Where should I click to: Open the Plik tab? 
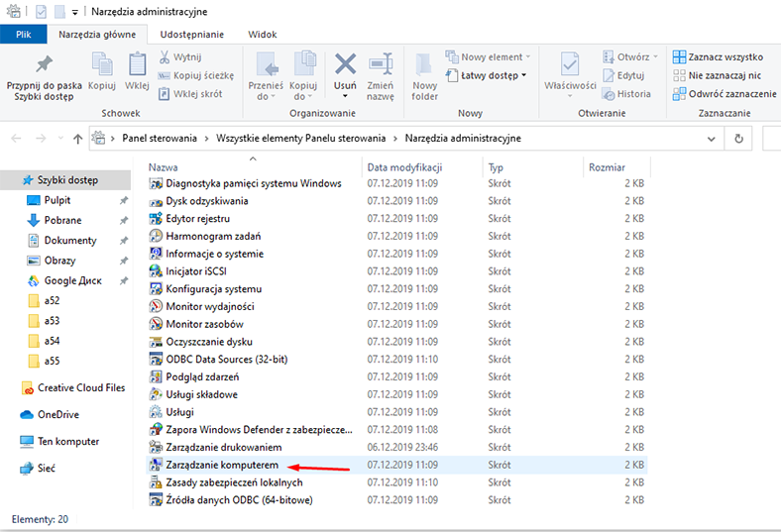click(24, 35)
